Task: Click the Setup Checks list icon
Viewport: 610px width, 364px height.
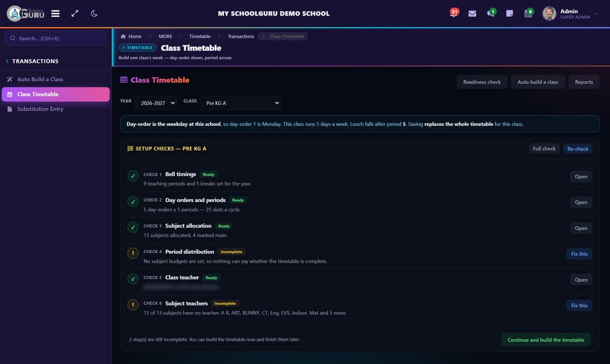Action: coord(130,148)
